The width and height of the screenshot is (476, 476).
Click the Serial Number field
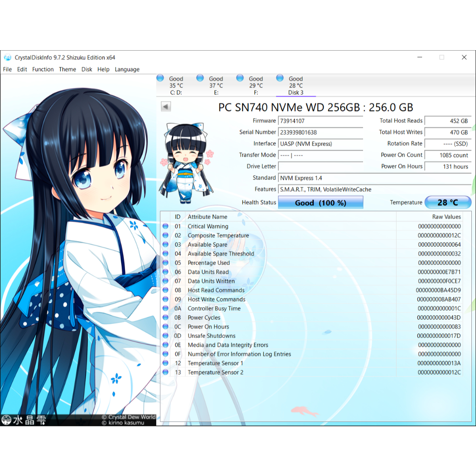point(320,132)
